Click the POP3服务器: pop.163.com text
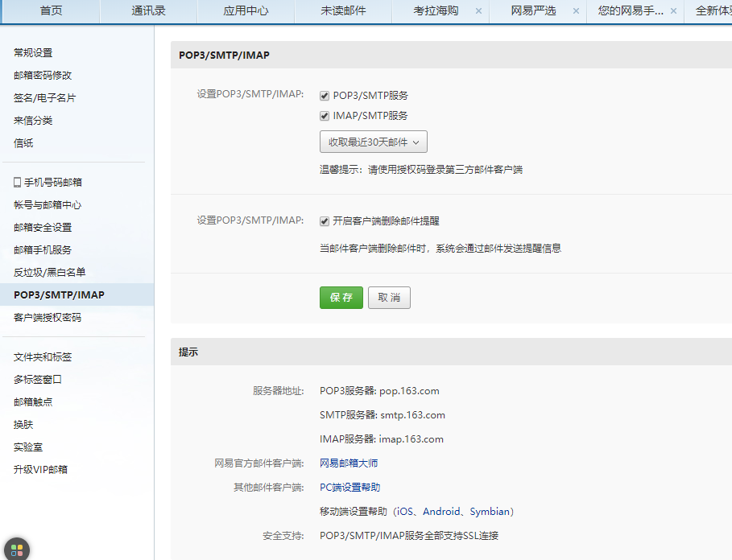The width and height of the screenshot is (732, 560). [x=379, y=391]
